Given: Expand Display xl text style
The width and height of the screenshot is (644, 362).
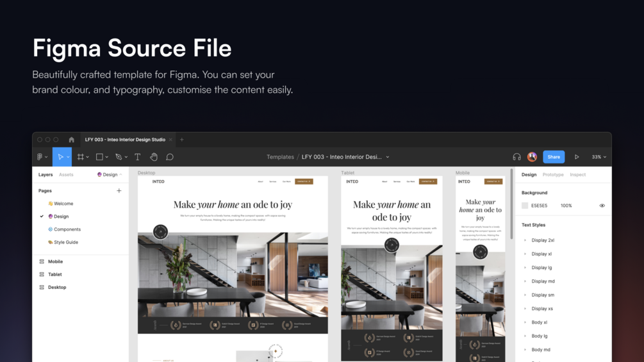Looking at the screenshot, I should [x=525, y=254].
